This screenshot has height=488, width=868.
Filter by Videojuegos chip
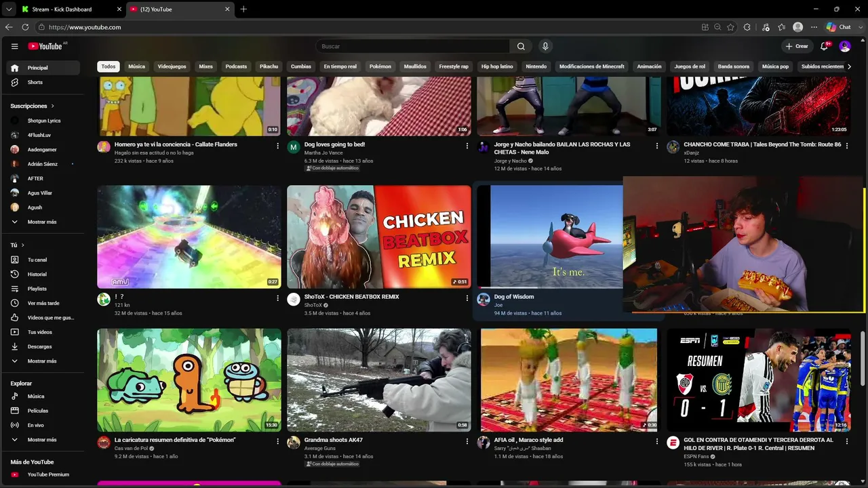pos(172,66)
